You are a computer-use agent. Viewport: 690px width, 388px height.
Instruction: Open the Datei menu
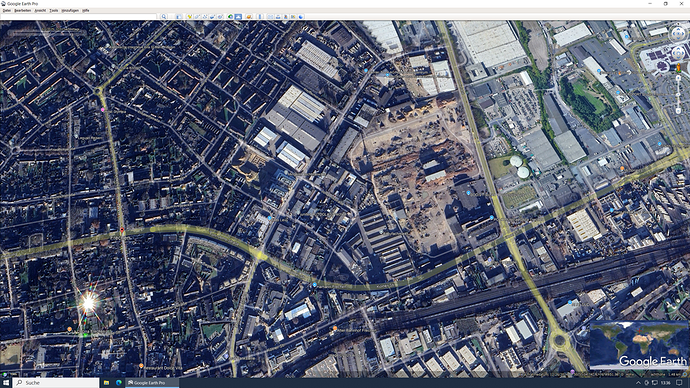coord(7,10)
